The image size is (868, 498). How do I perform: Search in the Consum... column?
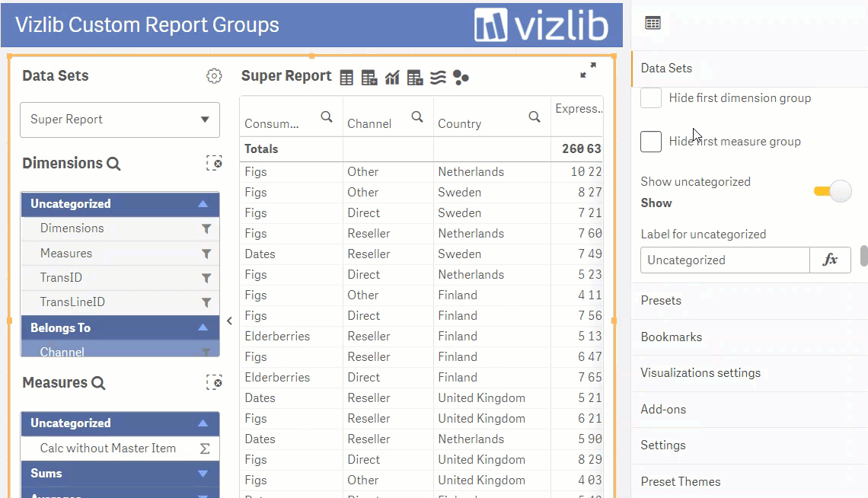pos(327,117)
